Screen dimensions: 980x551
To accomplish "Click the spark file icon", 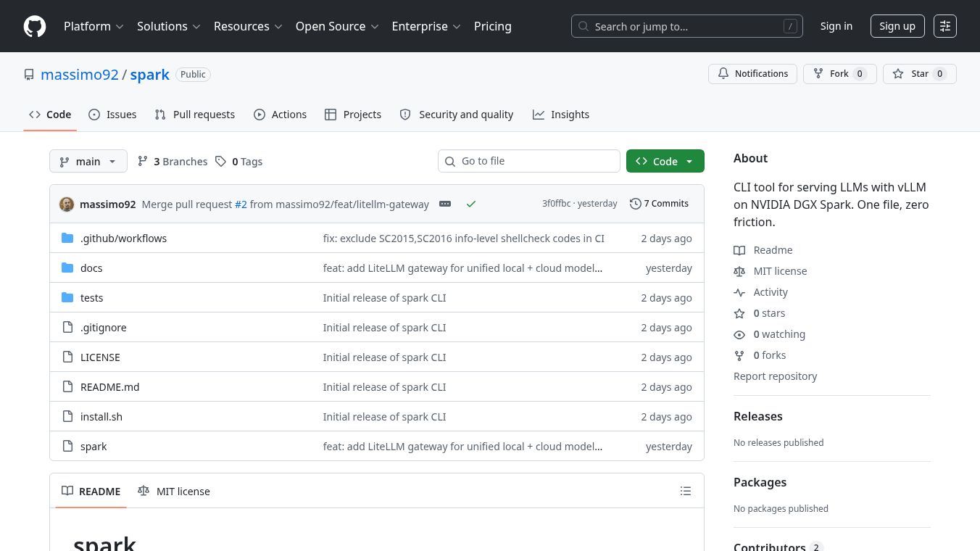I will [67, 446].
